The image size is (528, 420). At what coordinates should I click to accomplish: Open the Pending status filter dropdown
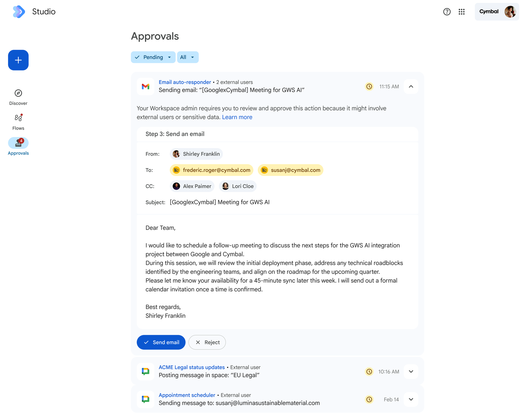point(153,57)
